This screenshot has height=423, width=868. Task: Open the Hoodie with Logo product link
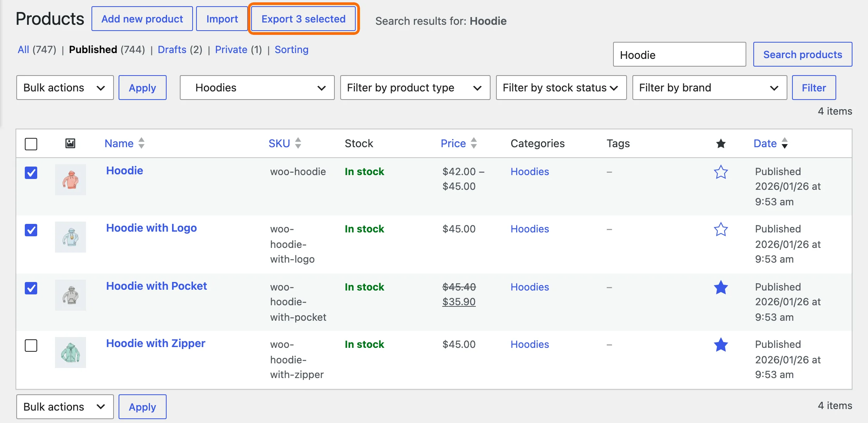(152, 228)
